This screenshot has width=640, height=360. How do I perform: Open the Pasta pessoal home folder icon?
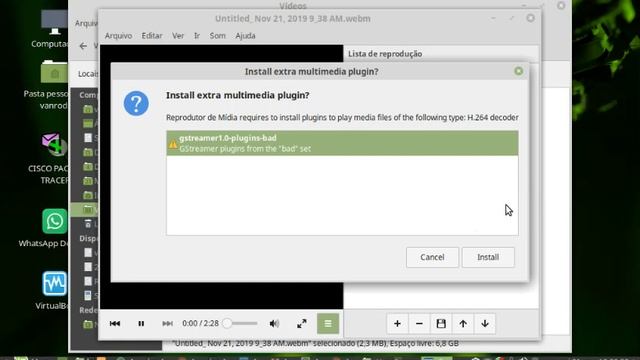click(54, 73)
